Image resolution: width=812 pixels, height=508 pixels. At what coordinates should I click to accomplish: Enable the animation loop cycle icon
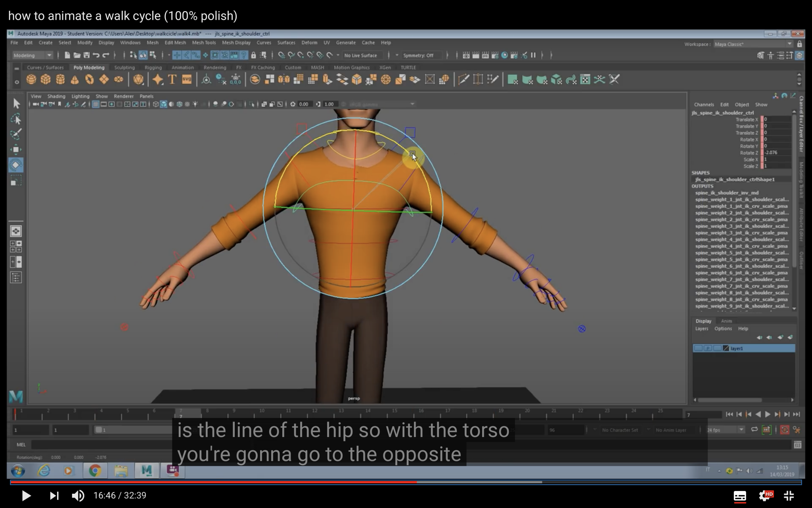(754, 429)
